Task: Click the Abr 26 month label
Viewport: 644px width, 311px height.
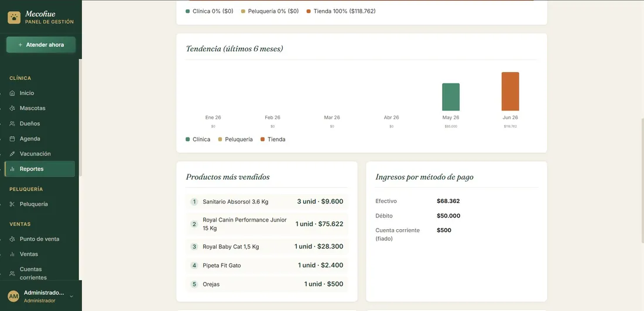Action: (x=392, y=118)
